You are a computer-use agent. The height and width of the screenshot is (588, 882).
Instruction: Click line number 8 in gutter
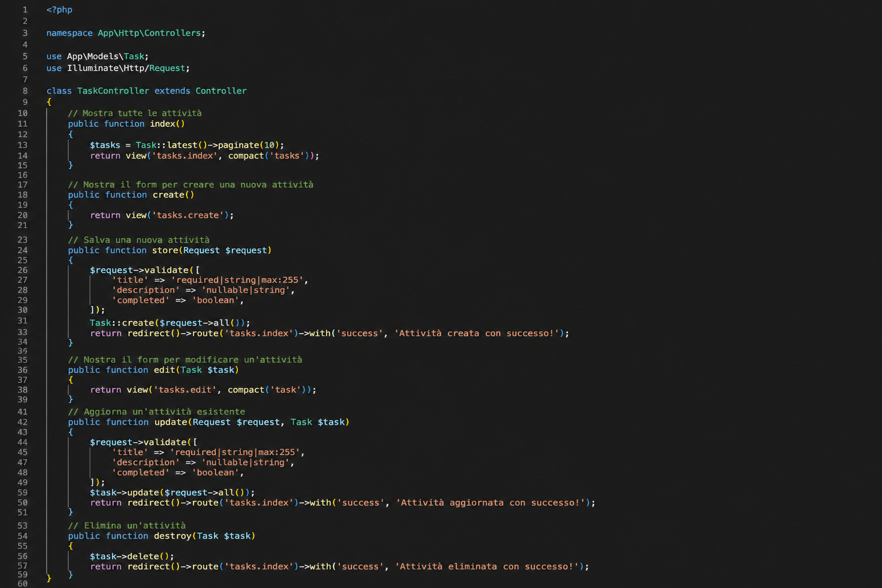pyautogui.click(x=25, y=91)
